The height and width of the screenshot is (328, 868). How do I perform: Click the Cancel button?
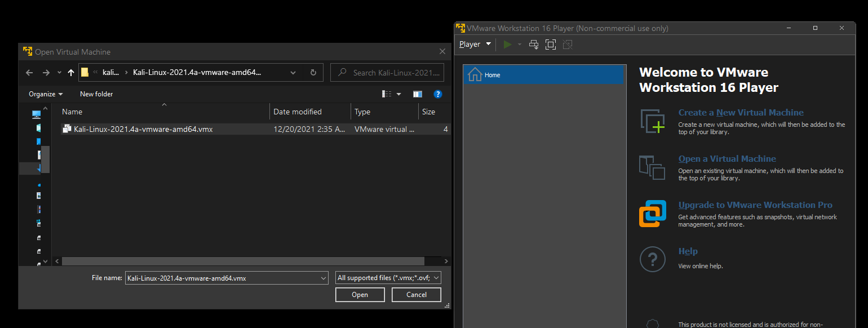click(417, 295)
